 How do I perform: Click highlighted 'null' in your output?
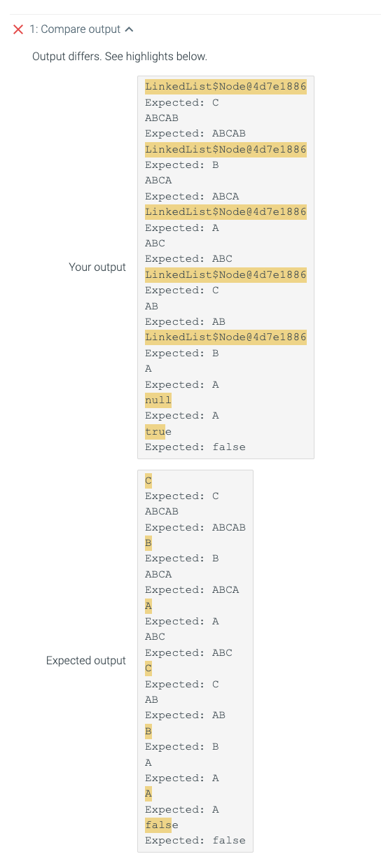158,400
